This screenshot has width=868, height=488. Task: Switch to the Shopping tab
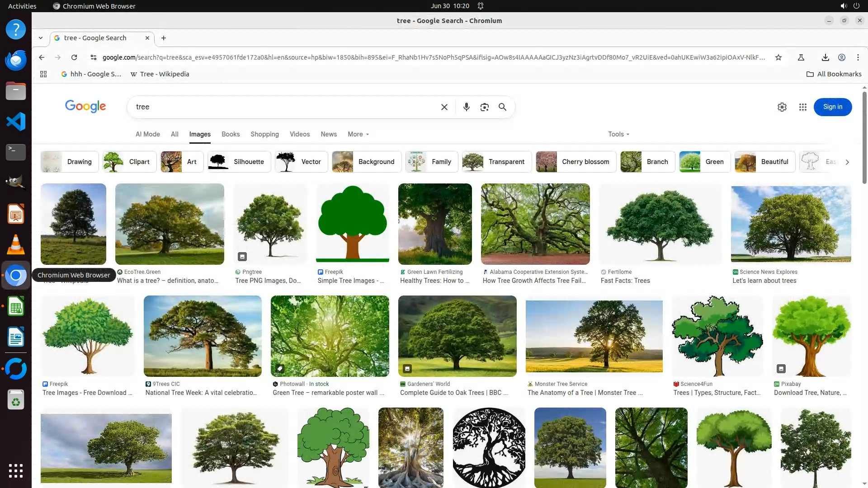264,134
